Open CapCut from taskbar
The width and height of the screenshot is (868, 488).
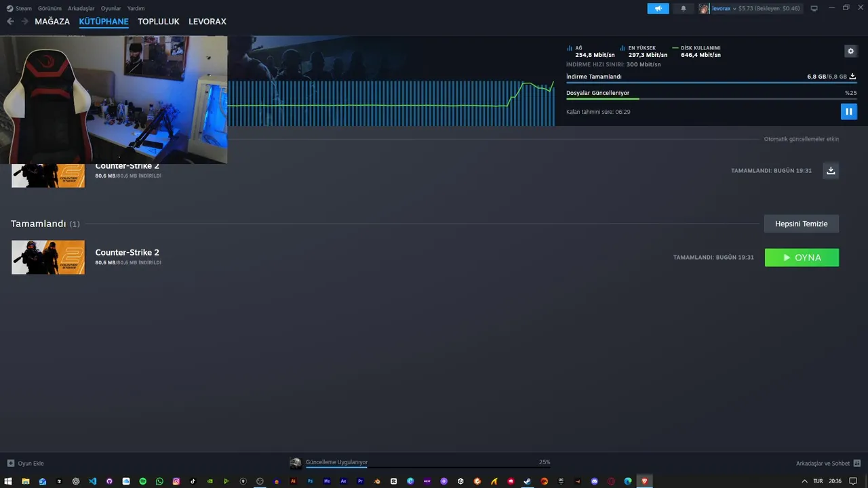pyautogui.click(x=393, y=481)
